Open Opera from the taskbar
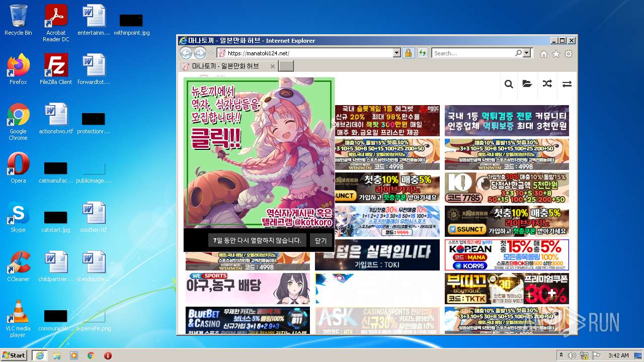Viewport: 644px width, 362px height. click(108, 355)
